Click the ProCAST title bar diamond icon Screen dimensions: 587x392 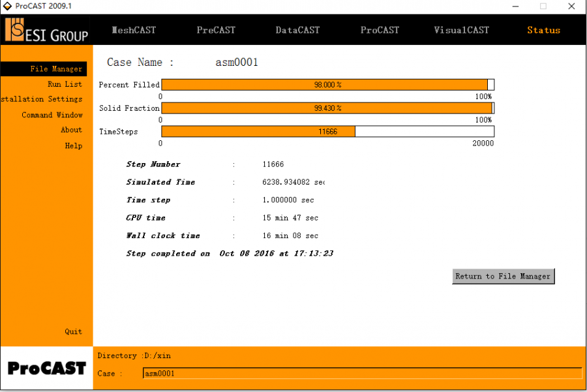(7, 7)
